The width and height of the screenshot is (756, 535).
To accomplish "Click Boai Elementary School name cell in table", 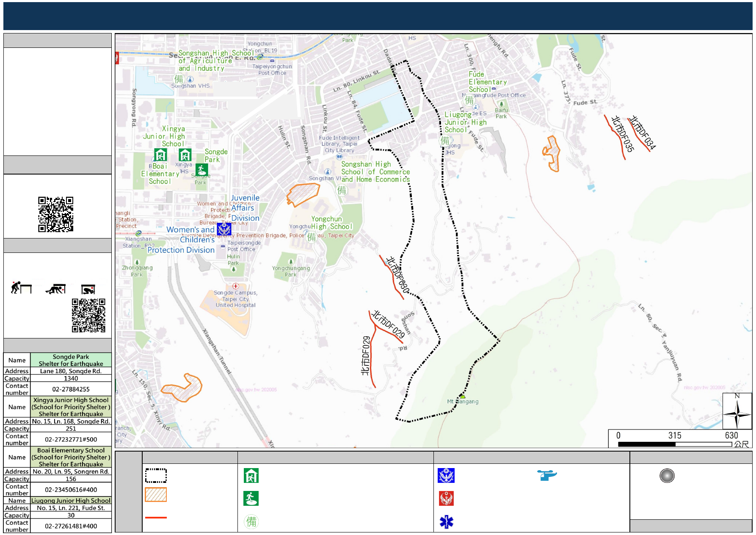I will click(x=71, y=457).
